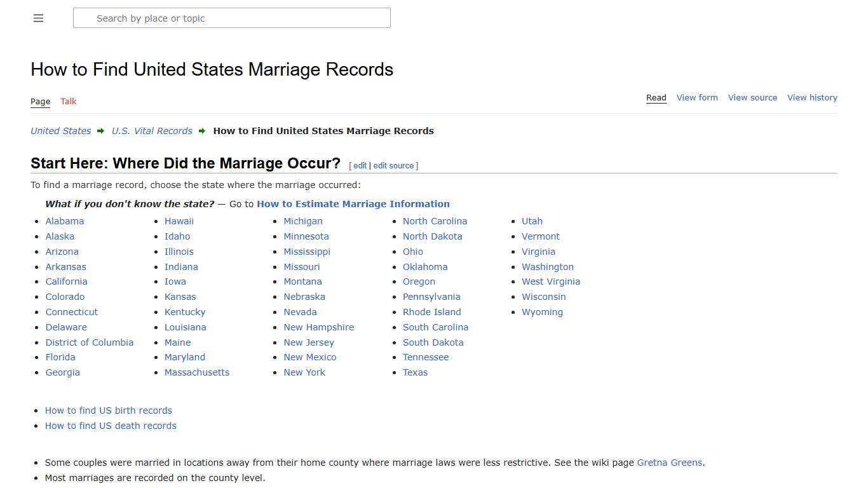Open How to find US death records

coord(111,426)
